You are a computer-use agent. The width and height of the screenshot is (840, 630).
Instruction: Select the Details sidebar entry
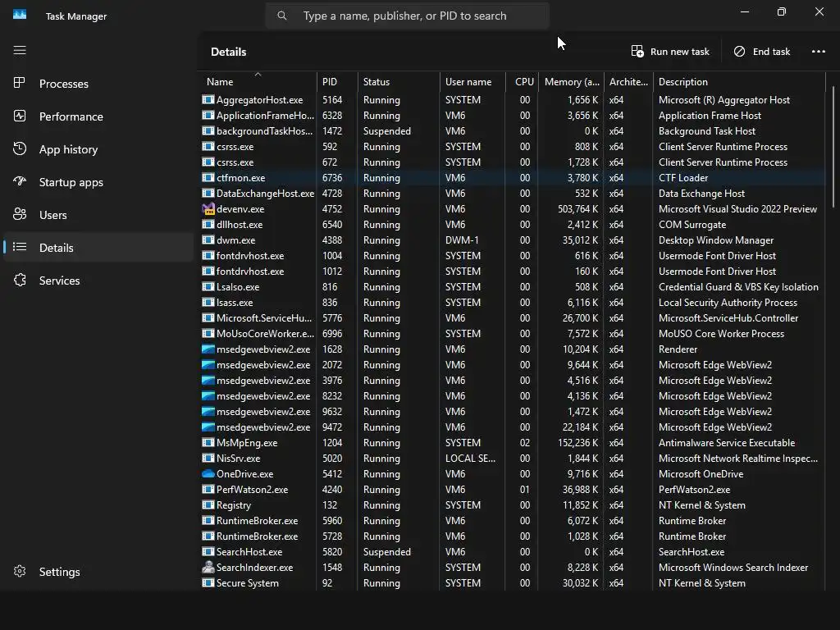pyautogui.click(x=98, y=248)
